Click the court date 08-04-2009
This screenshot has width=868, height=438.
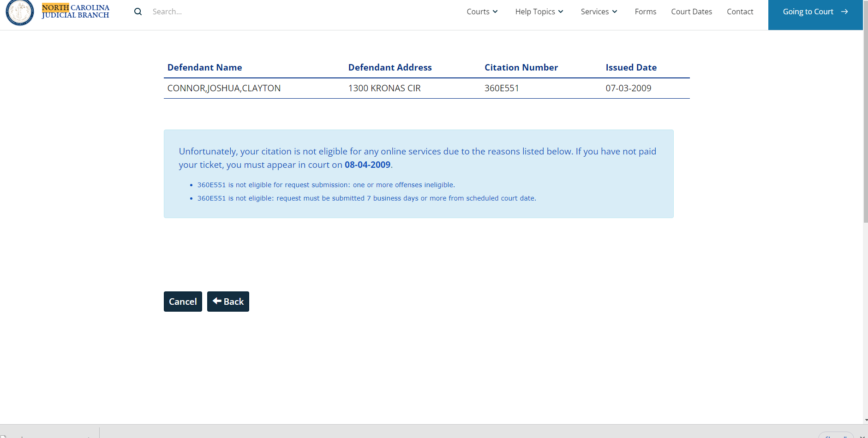(x=367, y=165)
